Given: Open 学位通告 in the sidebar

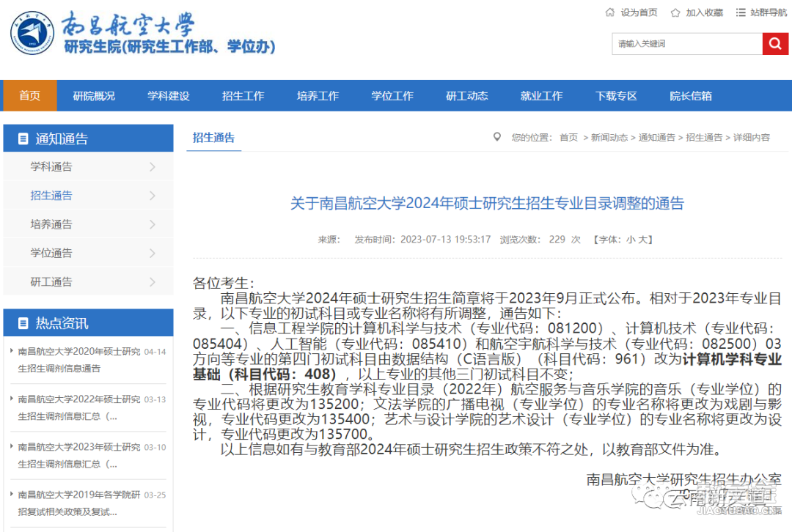Looking at the screenshot, I should click(x=51, y=254).
